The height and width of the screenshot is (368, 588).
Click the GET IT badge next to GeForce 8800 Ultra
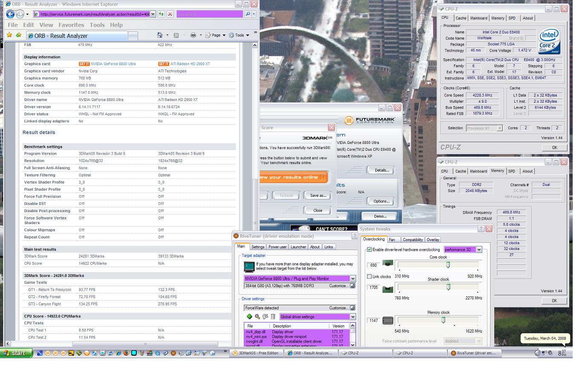coord(84,64)
